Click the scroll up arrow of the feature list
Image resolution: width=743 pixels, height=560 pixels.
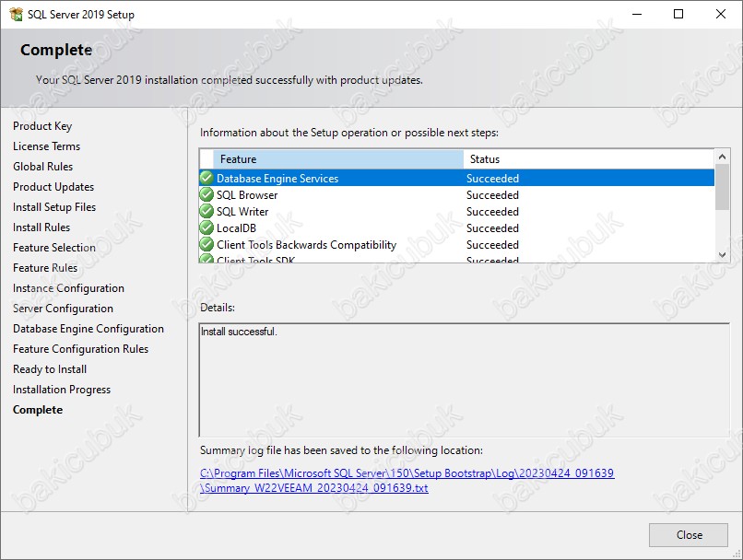(722, 157)
